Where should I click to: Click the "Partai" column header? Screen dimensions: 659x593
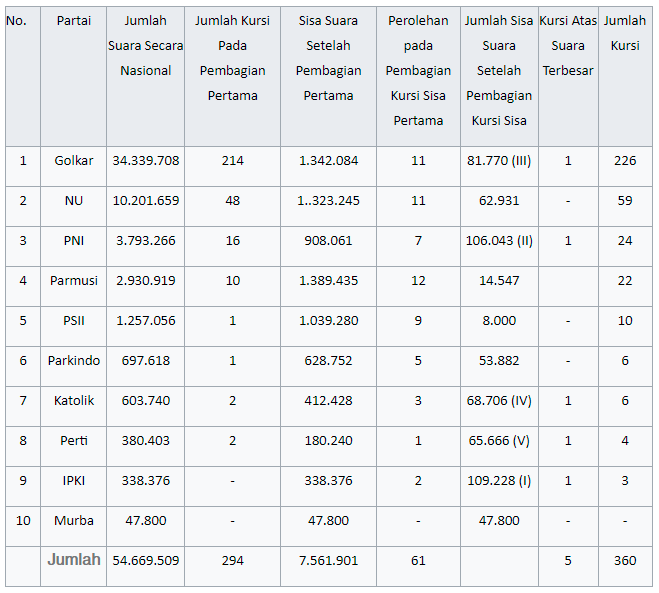click(x=73, y=21)
